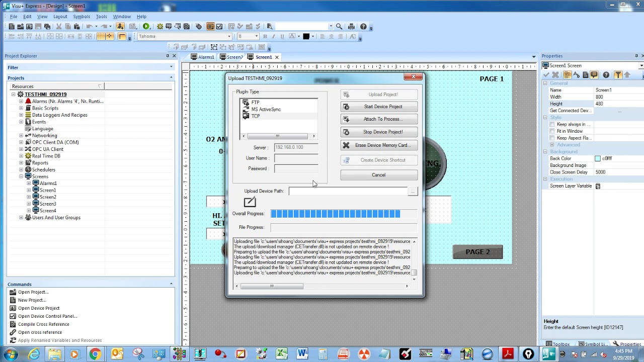Image resolution: width=644 pixels, height=362 pixels.
Task: Expand the Alarms node in Project Explorer
Action: [x=21, y=101]
